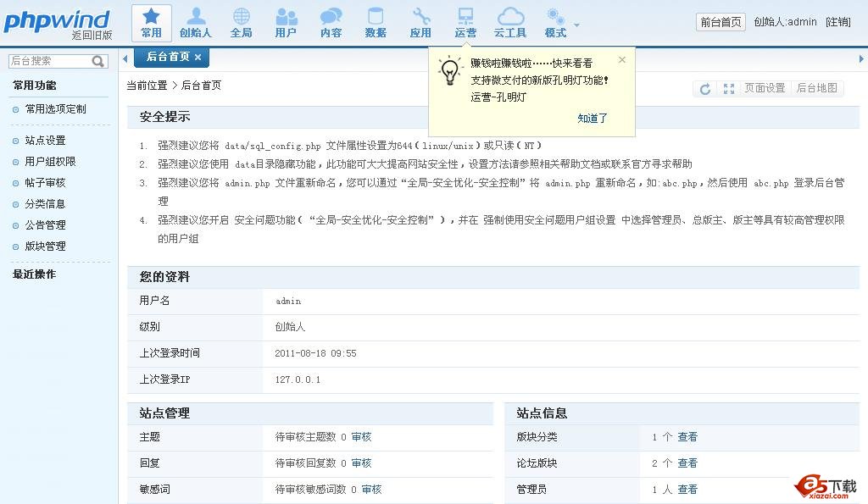Dismiss the popup via 知道了
Screen dimensions: 868x504
point(592,118)
